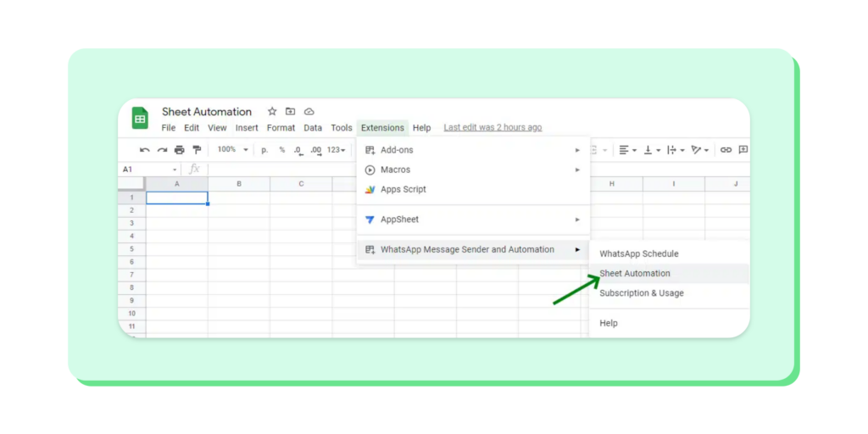Open the Insert menu
Image resolution: width=868 pixels, height=434 pixels.
point(247,128)
